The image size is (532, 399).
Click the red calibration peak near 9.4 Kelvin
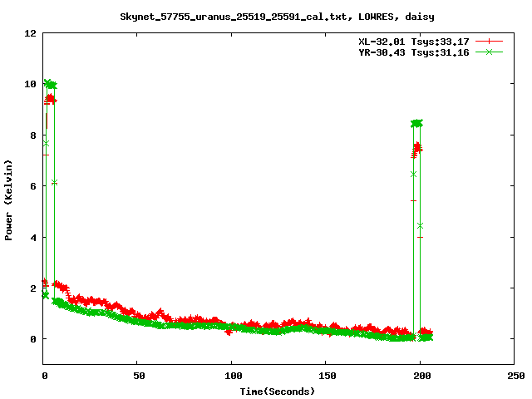(51, 100)
